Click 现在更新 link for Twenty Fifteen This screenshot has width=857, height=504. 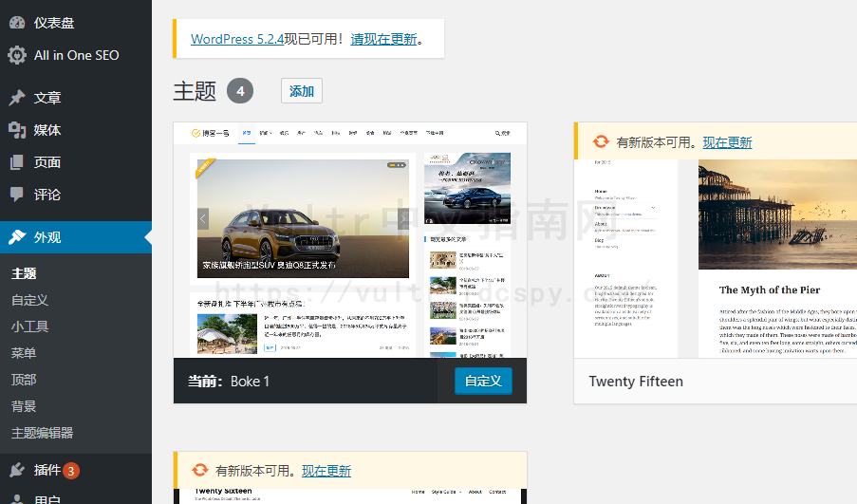pyautogui.click(x=727, y=142)
